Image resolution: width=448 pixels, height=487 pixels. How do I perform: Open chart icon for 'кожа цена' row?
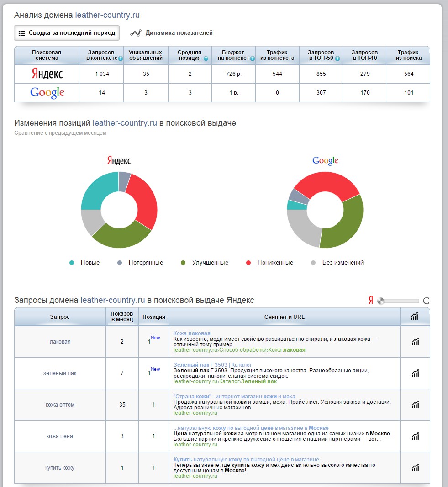click(x=415, y=436)
